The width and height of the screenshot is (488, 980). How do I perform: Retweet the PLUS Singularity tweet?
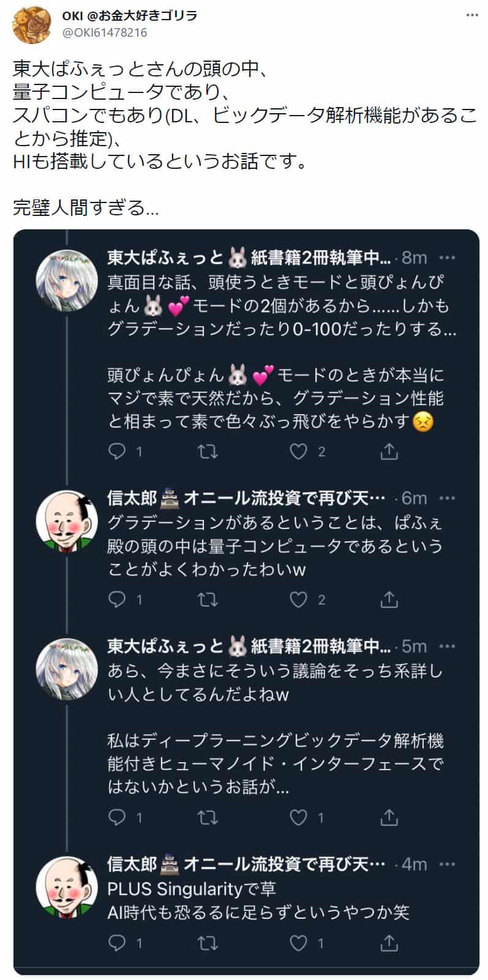pyautogui.click(x=208, y=943)
